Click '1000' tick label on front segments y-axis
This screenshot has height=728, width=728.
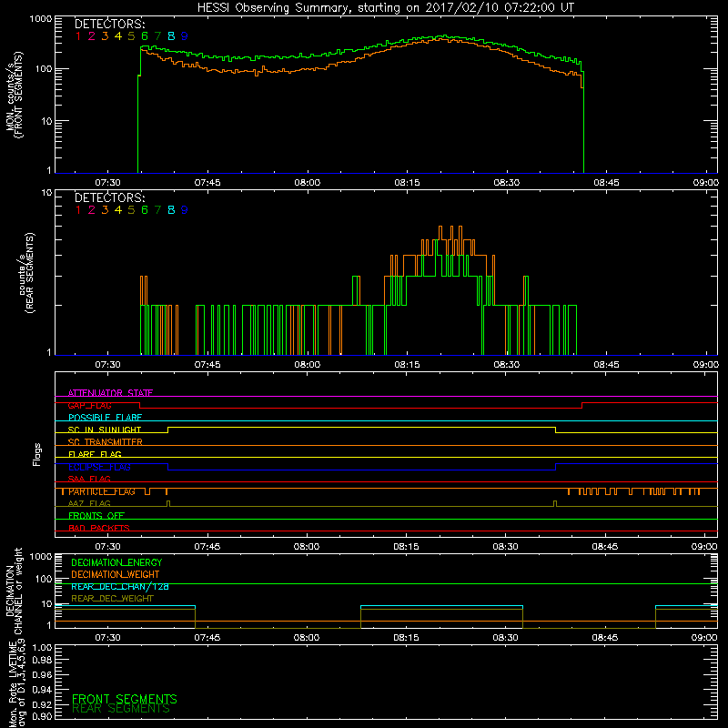pos(41,19)
